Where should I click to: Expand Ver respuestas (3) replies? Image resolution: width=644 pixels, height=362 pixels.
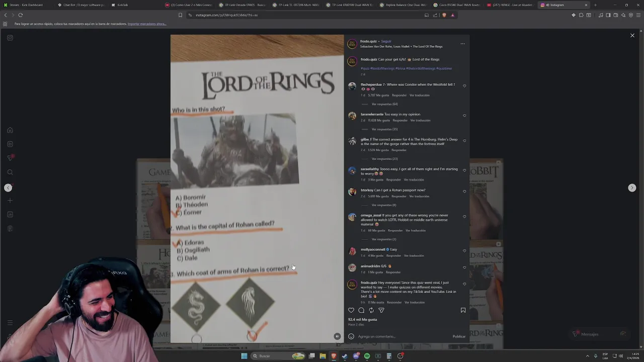384,239
